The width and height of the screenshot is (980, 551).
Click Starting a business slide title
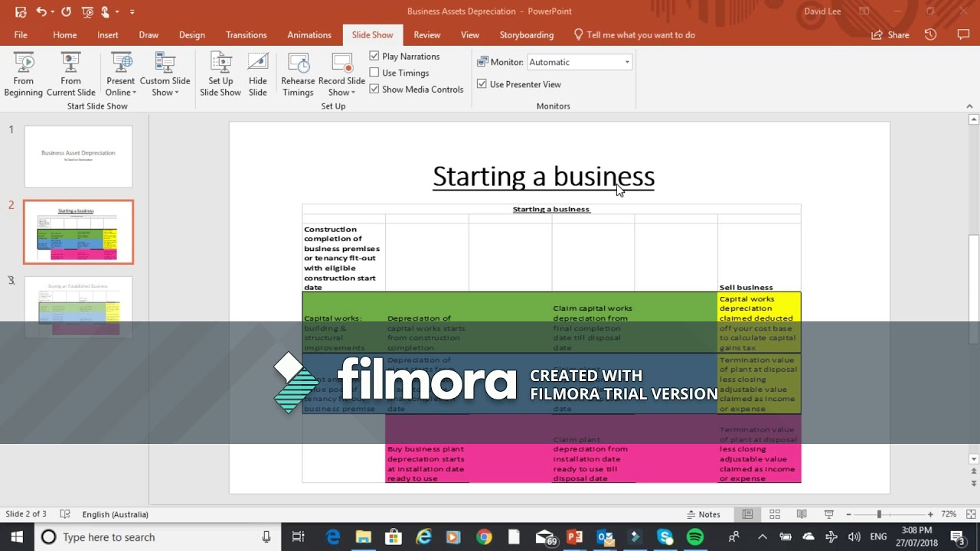tap(544, 177)
